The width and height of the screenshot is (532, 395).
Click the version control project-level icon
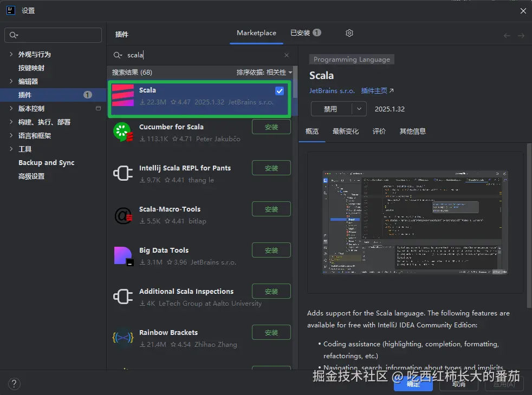coord(98,108)
